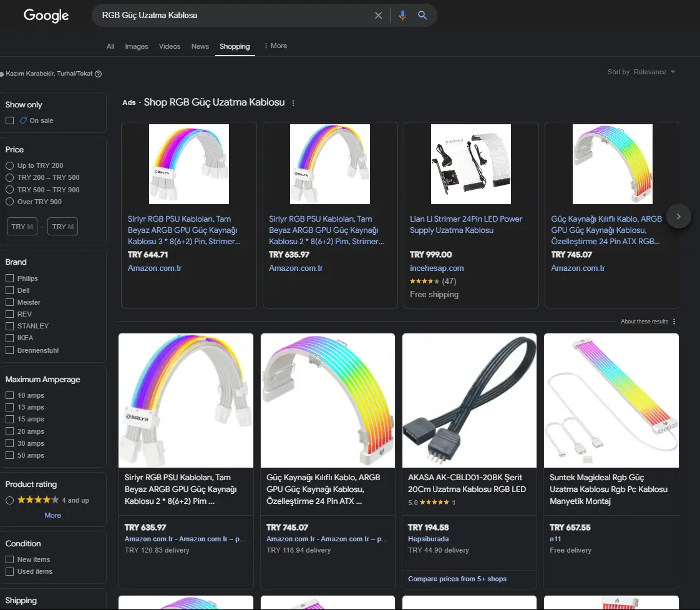Switch to the News tab
Screen dimensions: 700x610
coord(200,46)
